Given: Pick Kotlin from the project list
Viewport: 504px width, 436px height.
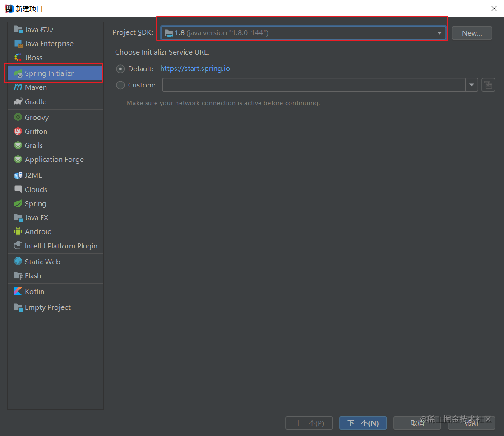Looking at the screenshot, I should click(x=55, y=291).
